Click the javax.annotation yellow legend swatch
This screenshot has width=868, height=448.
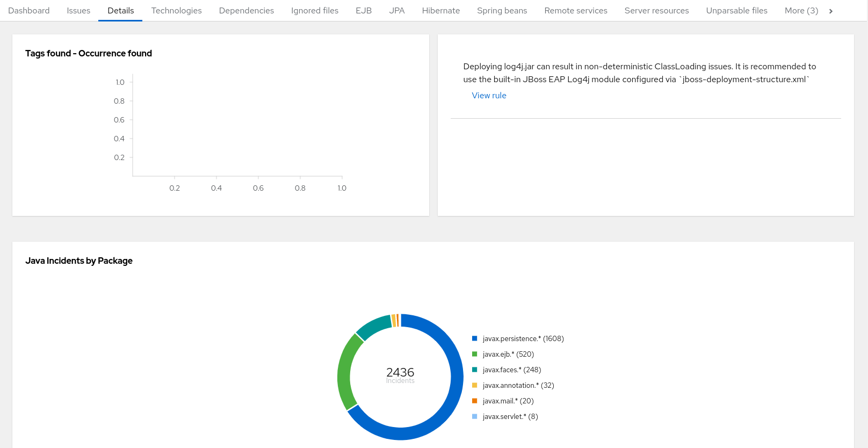pyautogui.click(x=475, y=386)
